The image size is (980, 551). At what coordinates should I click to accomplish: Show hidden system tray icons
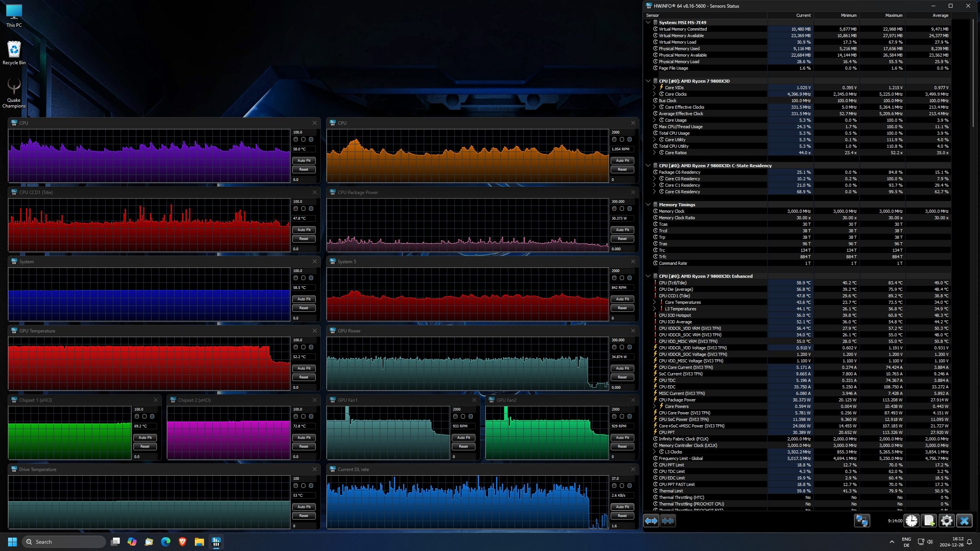(892, 542)
